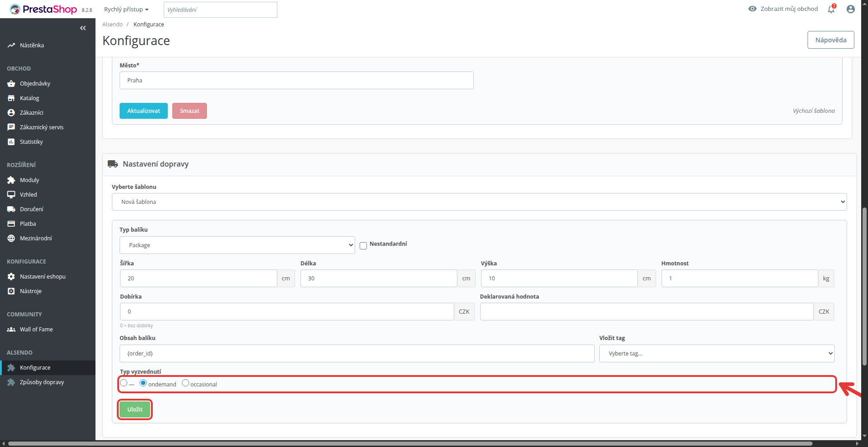
Task: Open notifications bell icon
Action: coord(831,9)
